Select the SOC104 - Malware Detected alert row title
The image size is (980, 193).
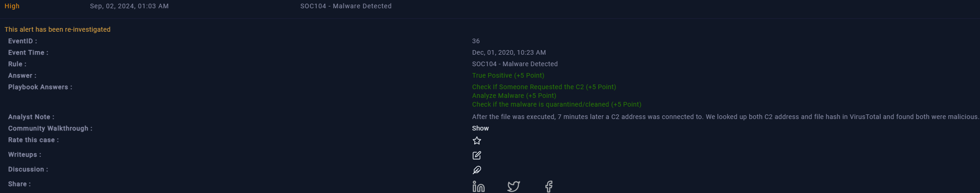[346, 6]
